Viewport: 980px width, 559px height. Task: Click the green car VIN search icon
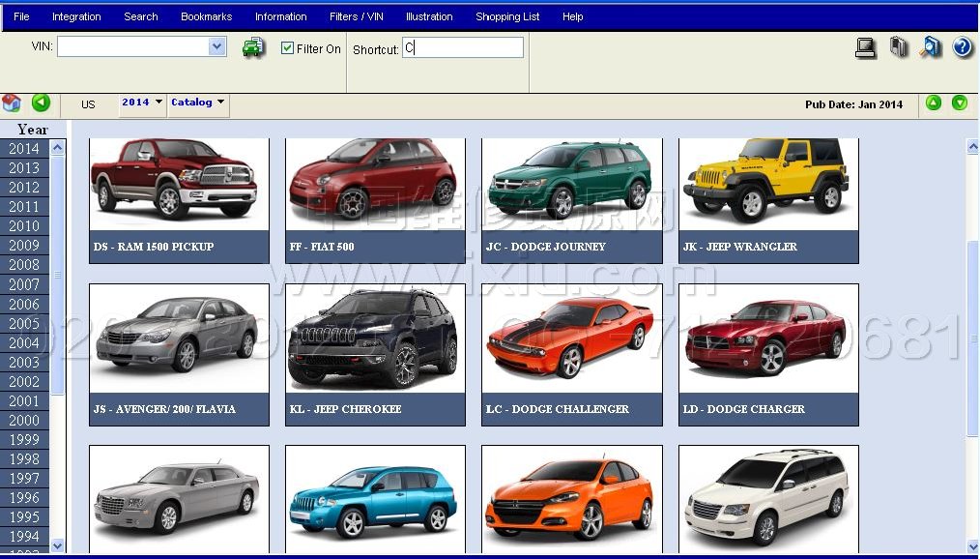click(253, 47)
